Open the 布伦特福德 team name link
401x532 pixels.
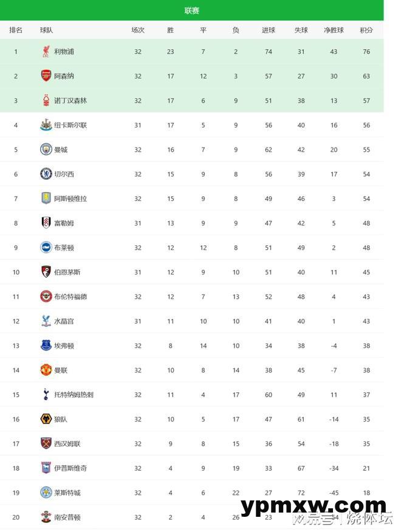coord(70,296)
